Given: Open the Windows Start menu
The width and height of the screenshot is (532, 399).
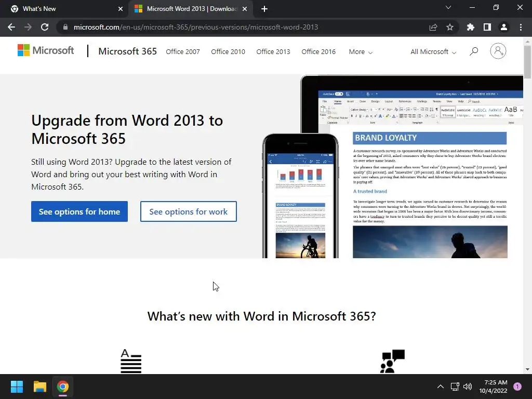Looking at the screenshot, I should (17, 387).
